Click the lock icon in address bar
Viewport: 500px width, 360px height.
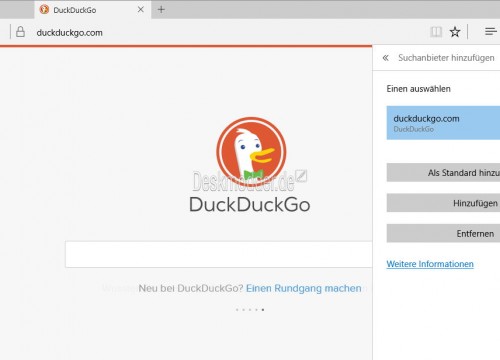pyautogui.click(x=20, y=32)
